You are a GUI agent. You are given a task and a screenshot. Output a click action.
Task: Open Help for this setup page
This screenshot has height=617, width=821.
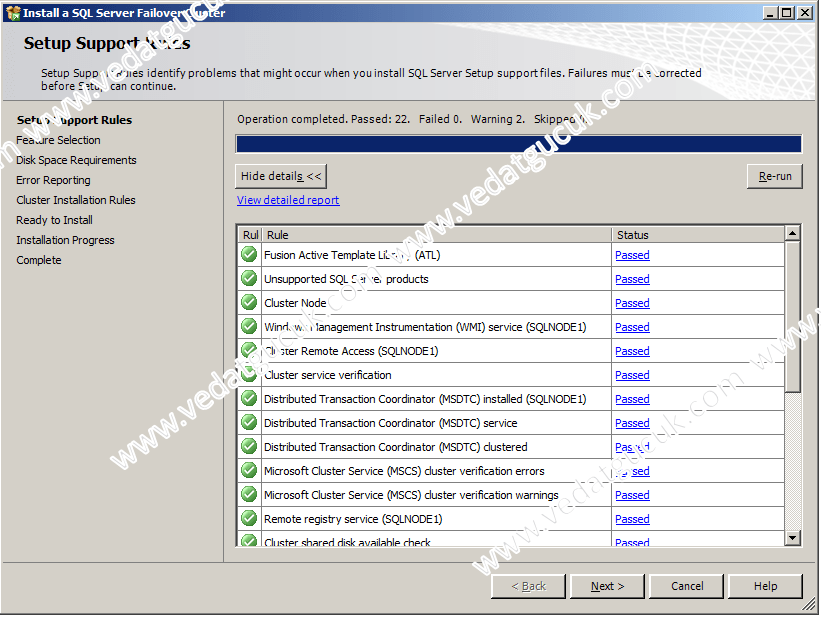(x=765, y=586)
